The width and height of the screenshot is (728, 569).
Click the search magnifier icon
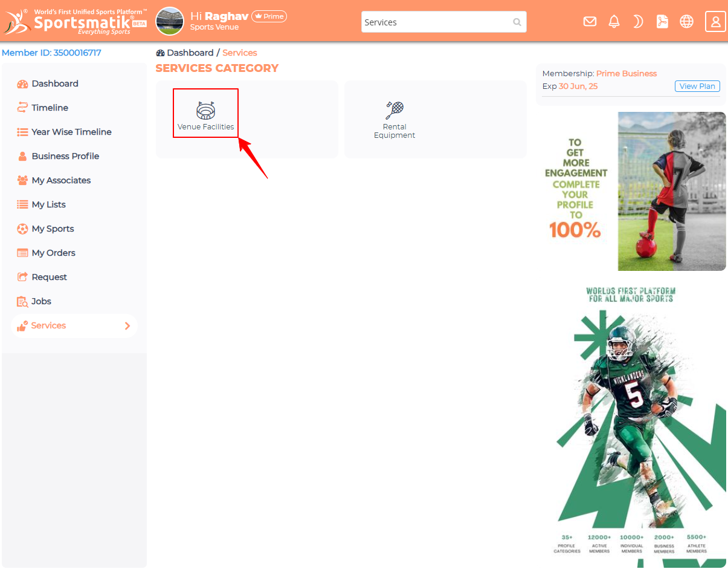[x=517, y=22]
